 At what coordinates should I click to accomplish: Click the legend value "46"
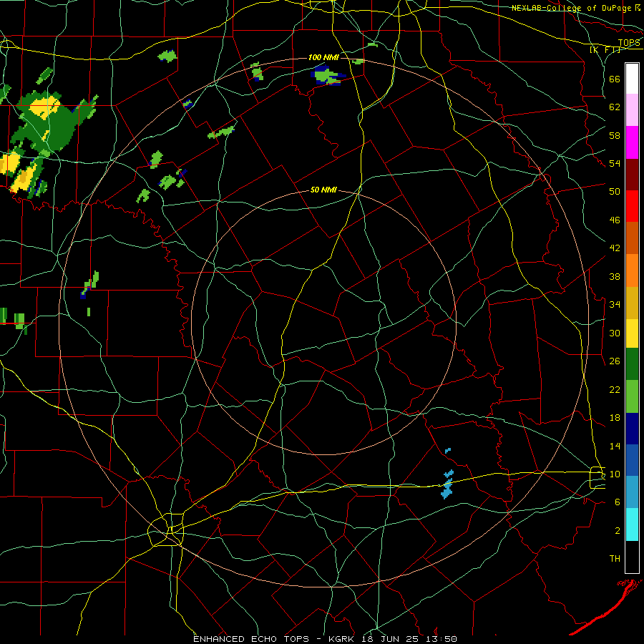pos(615,220)
